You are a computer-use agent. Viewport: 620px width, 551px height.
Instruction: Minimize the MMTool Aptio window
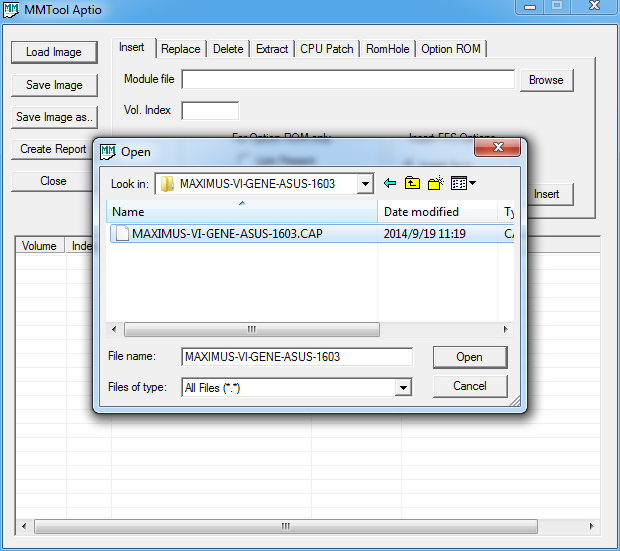pos(530,6)
